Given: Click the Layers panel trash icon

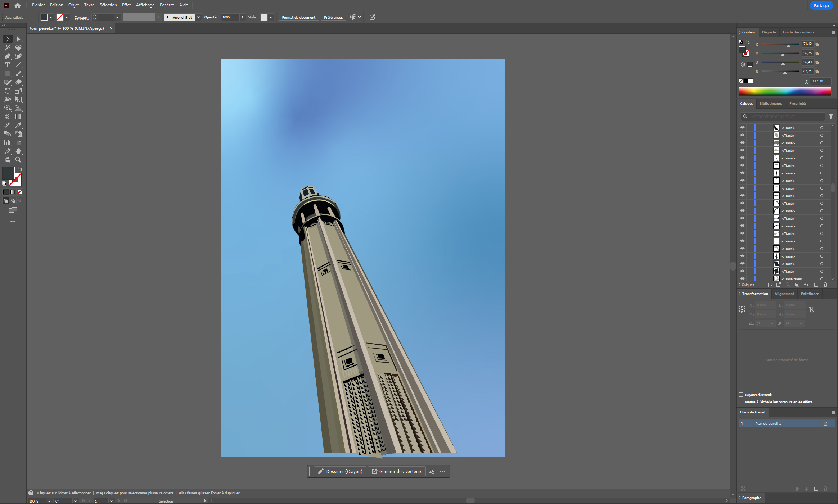Looking at the screenshot, I should (x=825, y=285).
